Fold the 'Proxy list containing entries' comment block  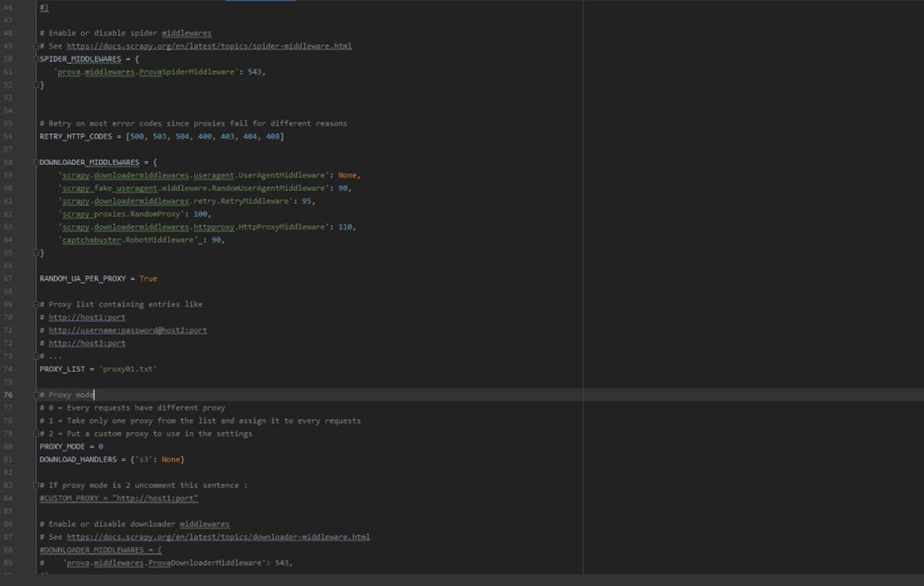click(36, 304)
